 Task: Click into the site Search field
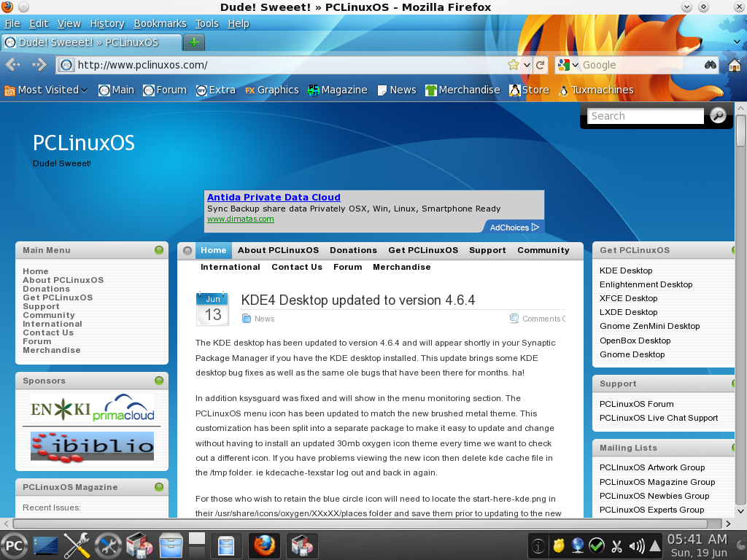pos(645,116)
